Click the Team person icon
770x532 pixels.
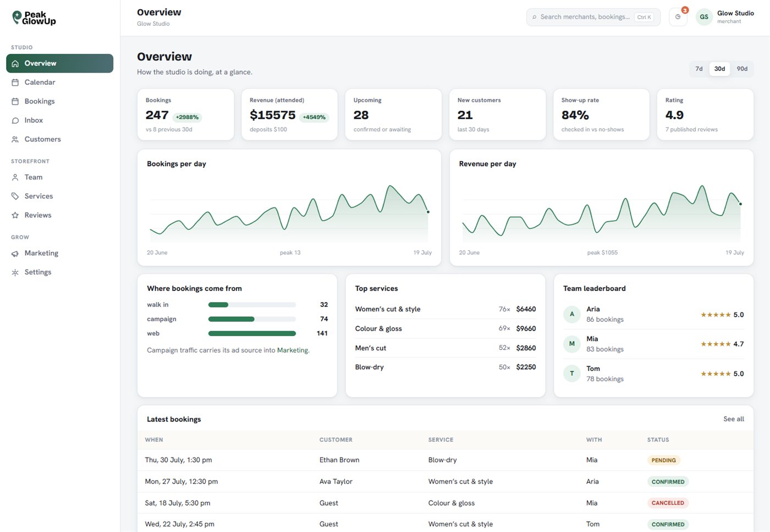tap(15, 177)
